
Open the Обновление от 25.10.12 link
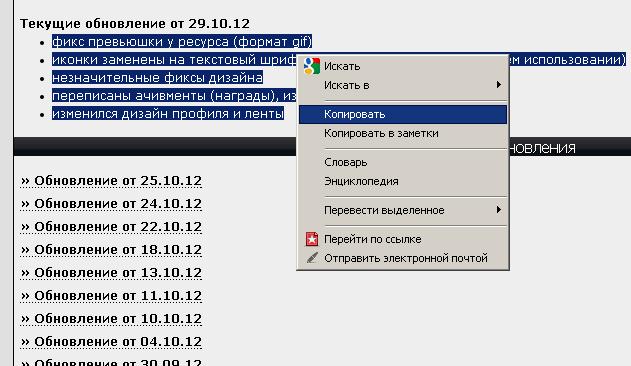tap(111, 181)
